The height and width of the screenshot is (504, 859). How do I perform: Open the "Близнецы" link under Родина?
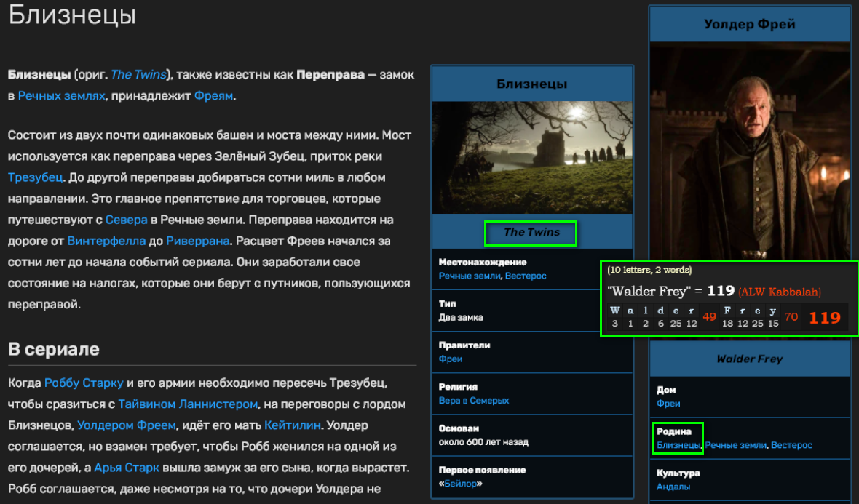[678, 445]
